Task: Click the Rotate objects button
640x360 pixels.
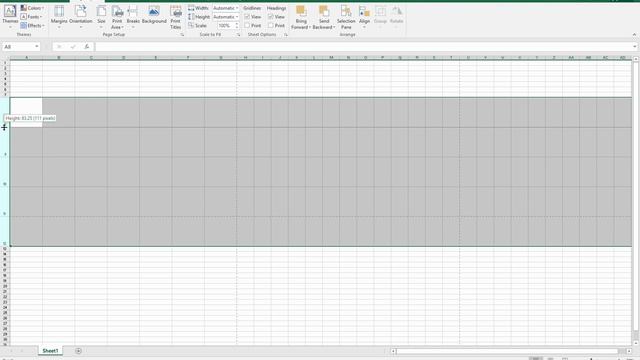Action: 396,16
